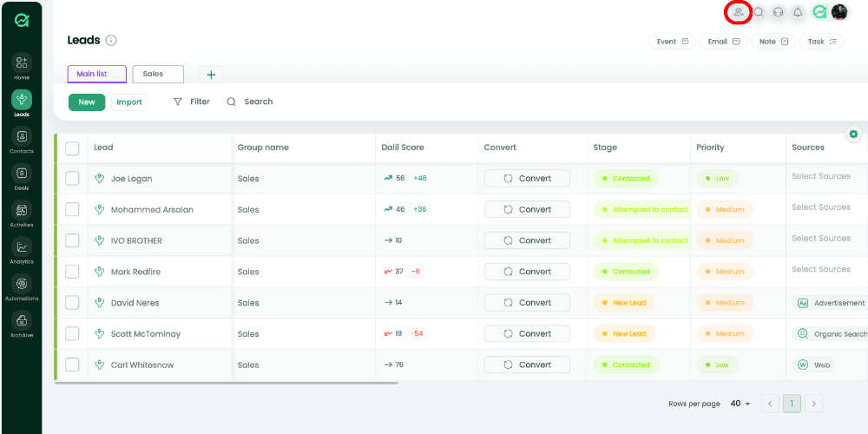Click the Import button
868x434 pixels.
pyautogui.click(x=129, y=102)
